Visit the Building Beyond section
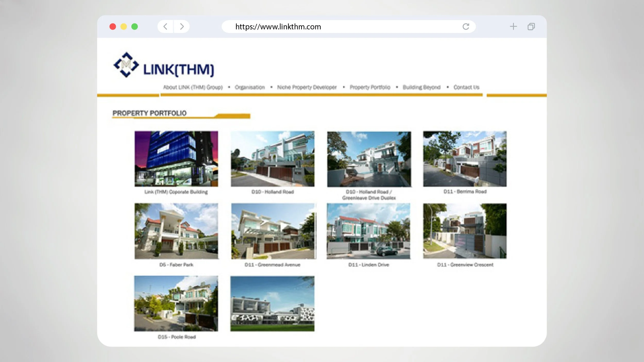The height and width of the screenshot is (362, 644). [422, 87]
